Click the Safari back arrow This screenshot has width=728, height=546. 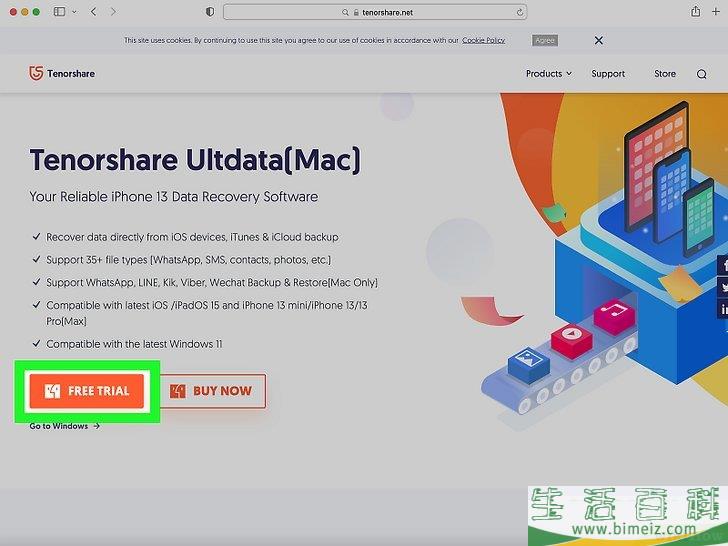pyautogui.click(x=93, y=12)
